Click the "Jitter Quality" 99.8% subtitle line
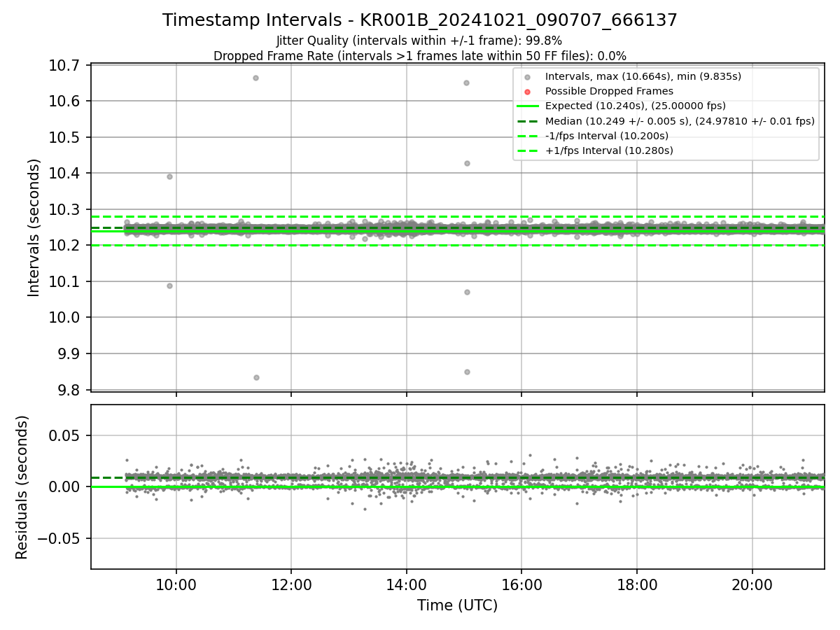This screenshot has height=630, width=840. pyautogui.click(x=419, y=41)
